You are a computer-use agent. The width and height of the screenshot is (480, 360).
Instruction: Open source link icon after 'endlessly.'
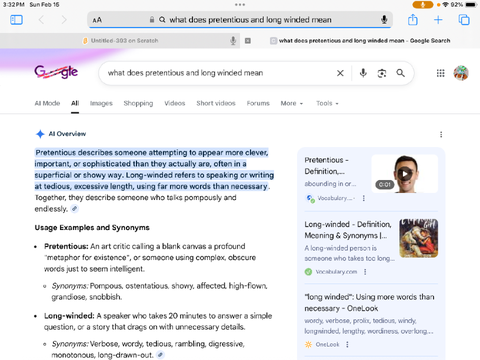point(75,209)
